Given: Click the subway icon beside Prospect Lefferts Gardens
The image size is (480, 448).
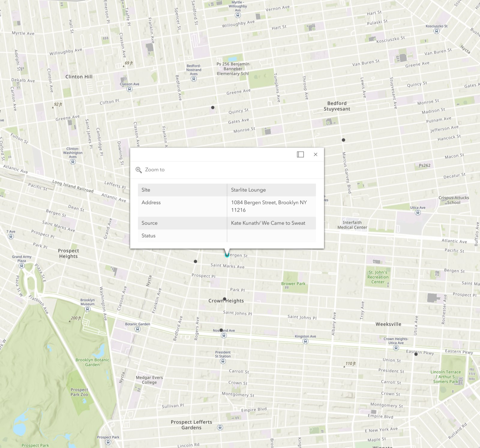Looking at the screenshot, I should (220, 427).
